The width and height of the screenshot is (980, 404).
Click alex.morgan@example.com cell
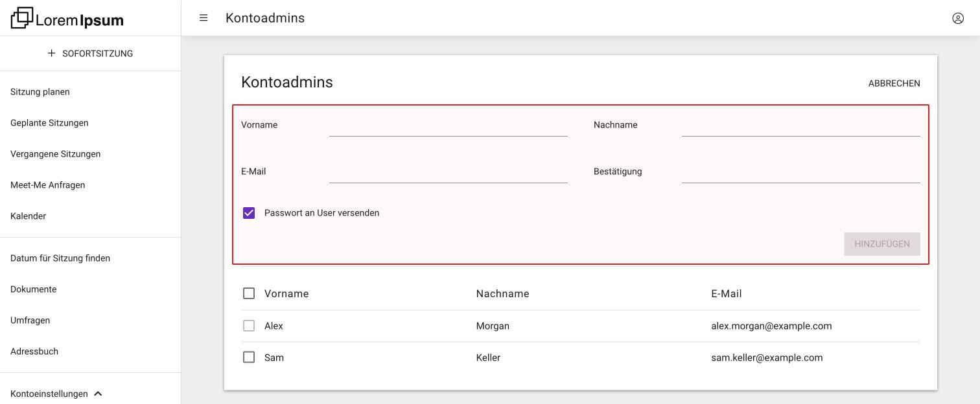(x=771, y=326)
